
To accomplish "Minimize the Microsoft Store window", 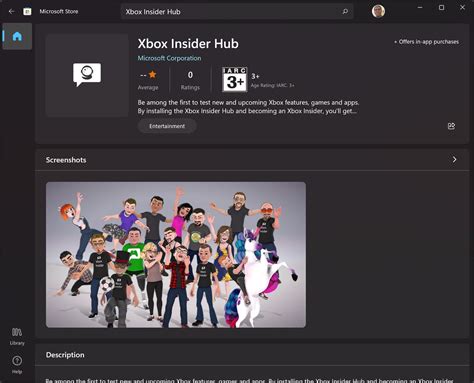I will point(420,7).
